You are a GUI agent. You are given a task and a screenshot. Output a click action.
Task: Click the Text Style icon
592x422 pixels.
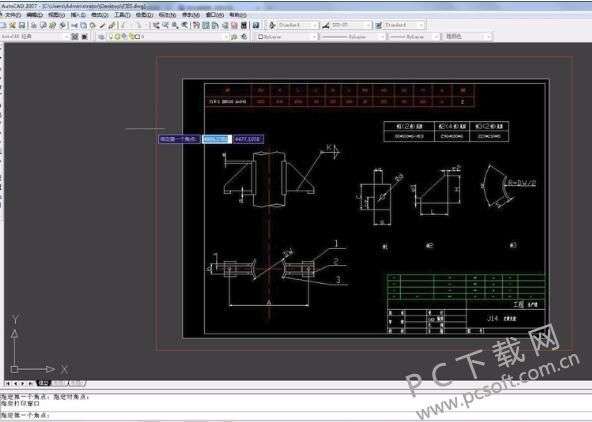tap(272, 25)
